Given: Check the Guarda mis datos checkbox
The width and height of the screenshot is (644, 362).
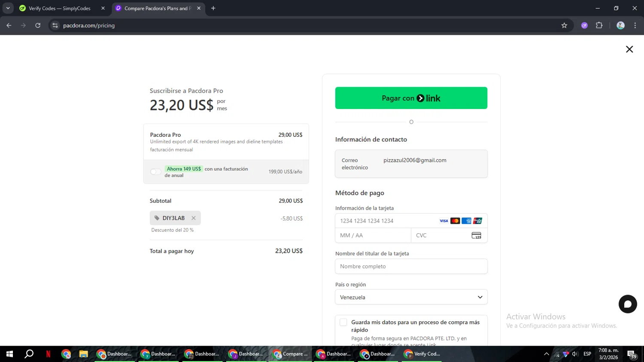Looking at the screenshot, I should (x=343, y=322).
